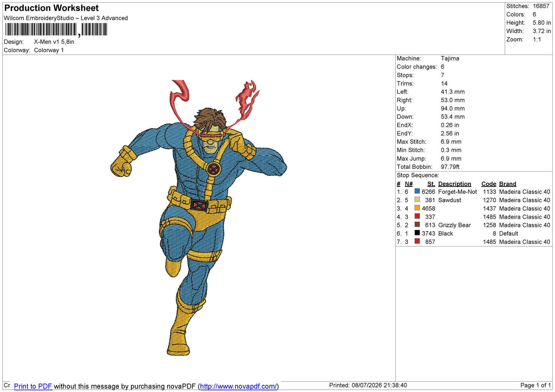Screen dimensions: 555x392
Task: Click the Total Bobbin value '97.79ft'
Action: pos(450,167)
